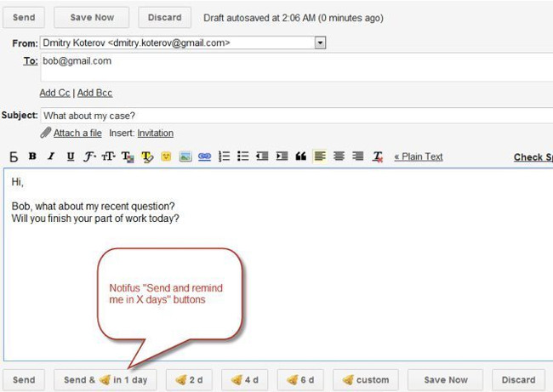Click the bottom Save Now button
This screenshot has height=392, width=553.
click(x=446, y=379)
